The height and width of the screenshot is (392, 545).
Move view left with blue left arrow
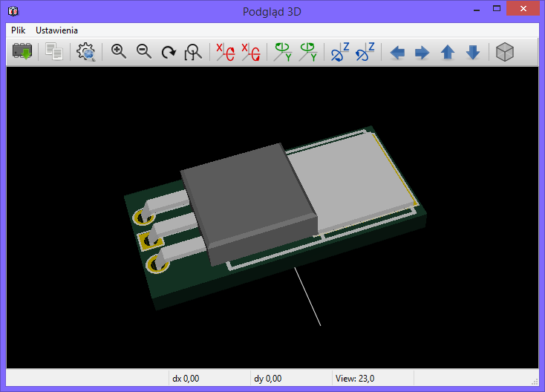pos(398,53)
